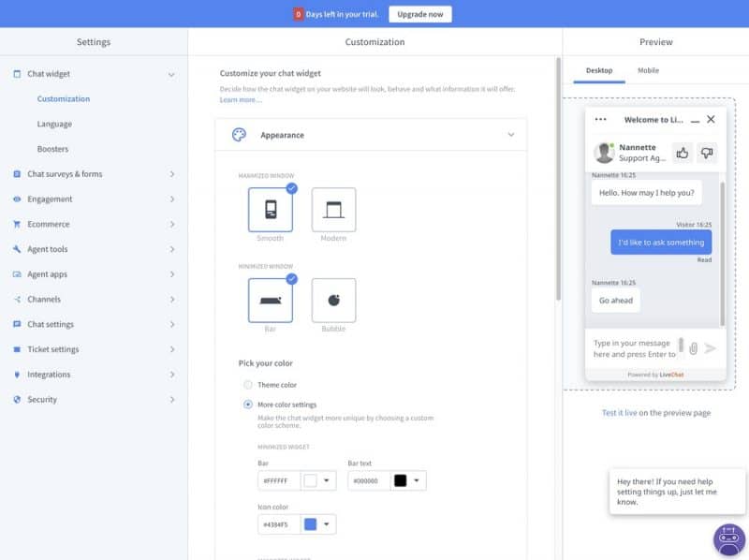749x560 pixels.
Task: Click the send message arrow icon
Action: tap(711, 348)
